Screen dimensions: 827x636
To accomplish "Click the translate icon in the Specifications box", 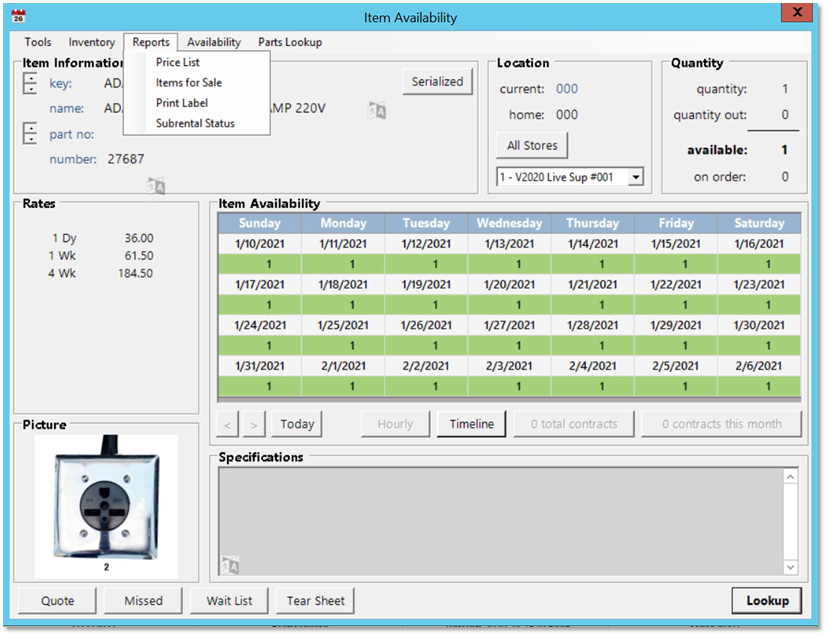I will click(231, 566).
